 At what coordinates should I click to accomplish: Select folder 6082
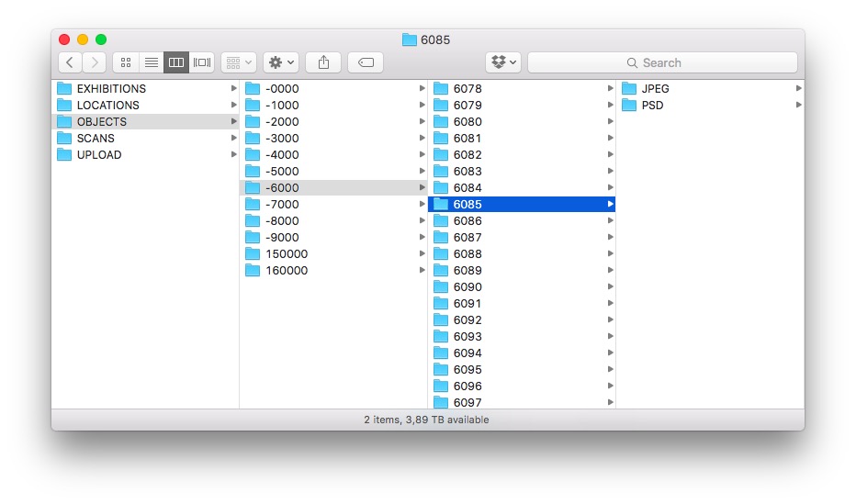pyautogui.click(x=522, y=154)
